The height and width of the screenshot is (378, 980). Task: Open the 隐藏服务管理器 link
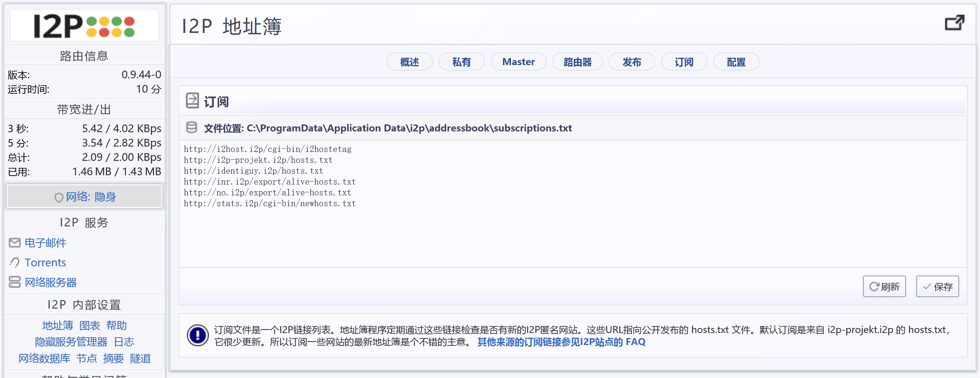tap(71, 342)
